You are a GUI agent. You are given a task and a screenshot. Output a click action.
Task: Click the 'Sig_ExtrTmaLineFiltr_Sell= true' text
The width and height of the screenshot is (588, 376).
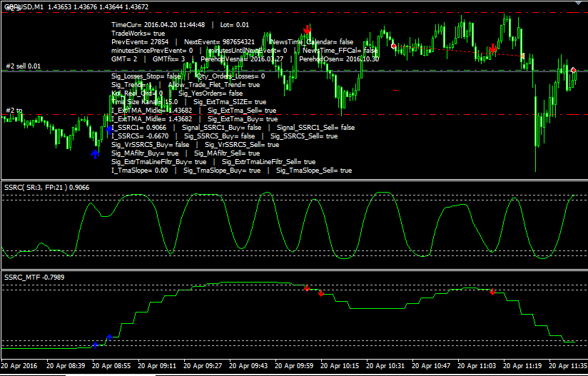click(268, 162)
